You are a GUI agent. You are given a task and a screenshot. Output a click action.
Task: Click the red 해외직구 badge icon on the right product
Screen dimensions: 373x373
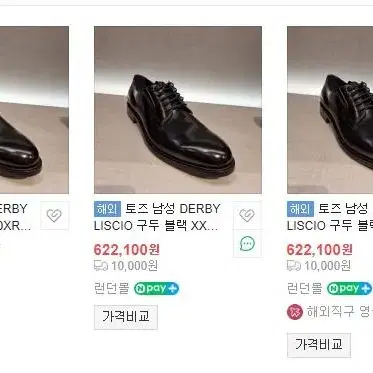pyautogui.click(x=295, y=312)
